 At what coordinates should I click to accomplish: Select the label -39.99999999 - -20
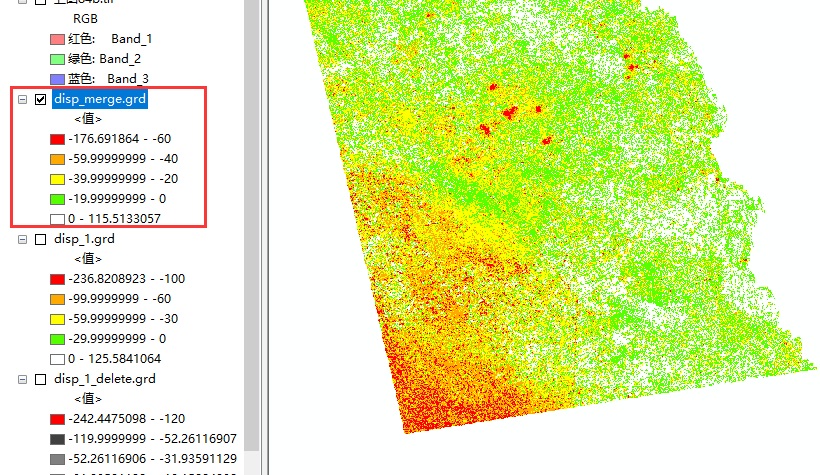123,178
